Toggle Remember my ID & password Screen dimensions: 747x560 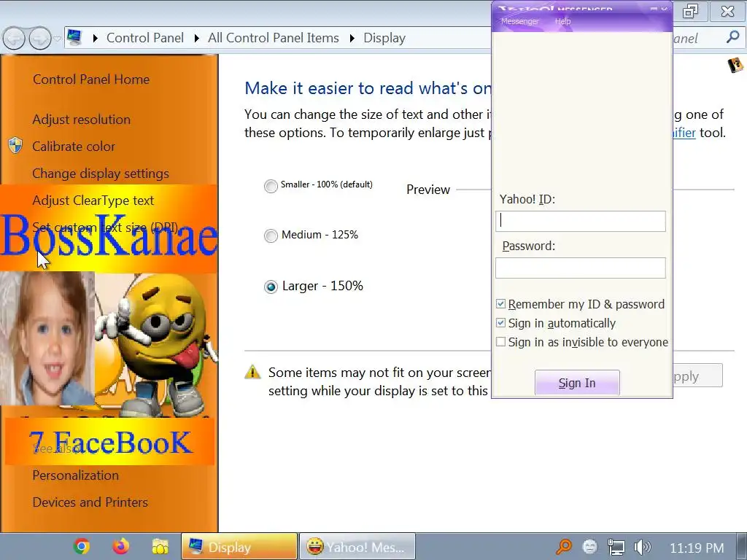tap(500, 304)
